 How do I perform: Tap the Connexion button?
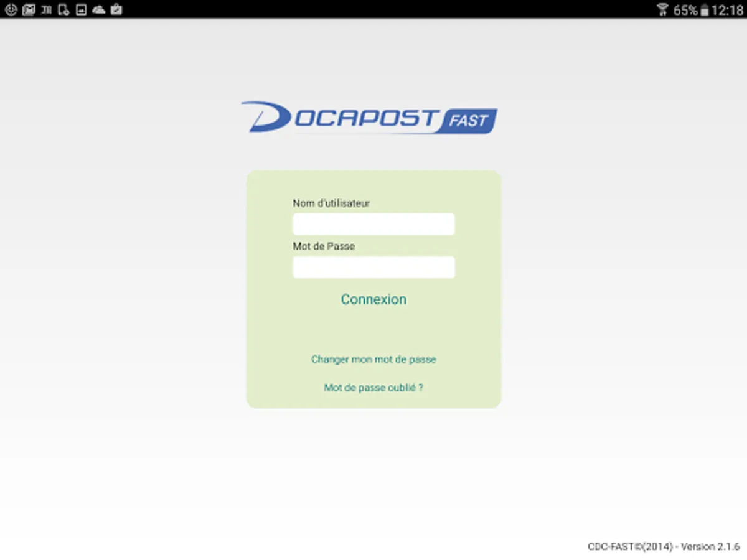[x=374, y=299]
